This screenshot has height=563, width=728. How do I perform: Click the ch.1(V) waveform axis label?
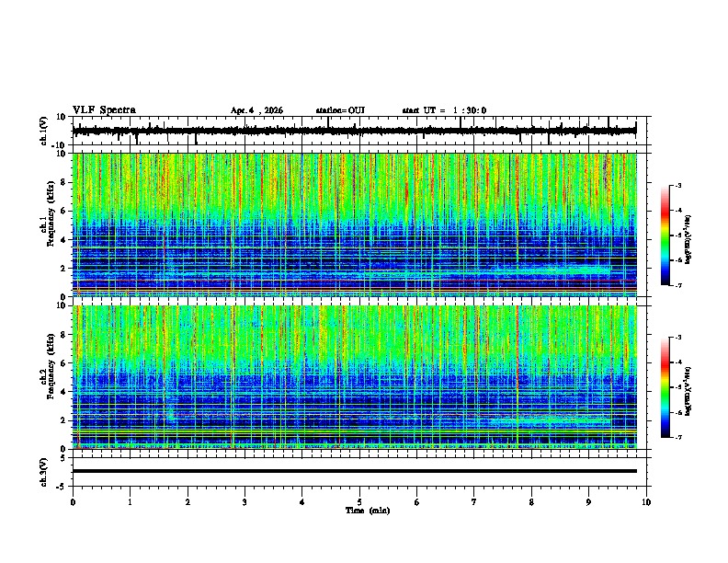pyautogui.click(x=44, y=131)
